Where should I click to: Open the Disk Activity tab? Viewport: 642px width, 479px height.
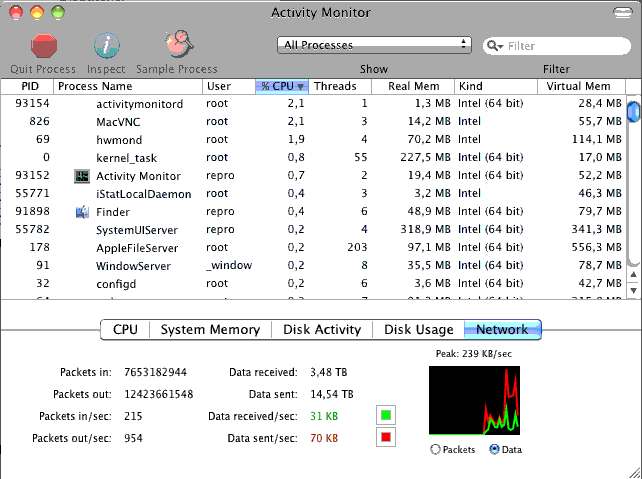pyautogui.click(x=323, y=330)
